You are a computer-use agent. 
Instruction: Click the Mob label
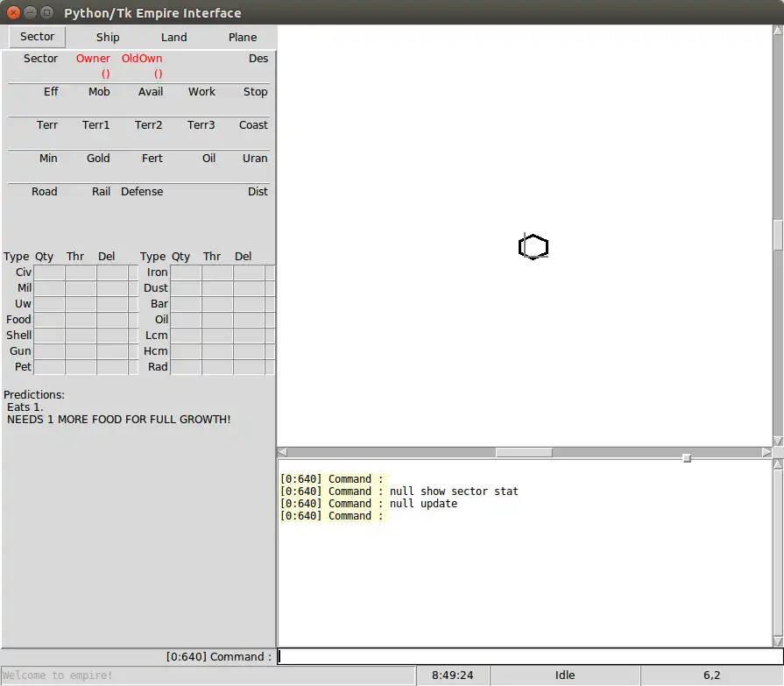tap(99, 91)
